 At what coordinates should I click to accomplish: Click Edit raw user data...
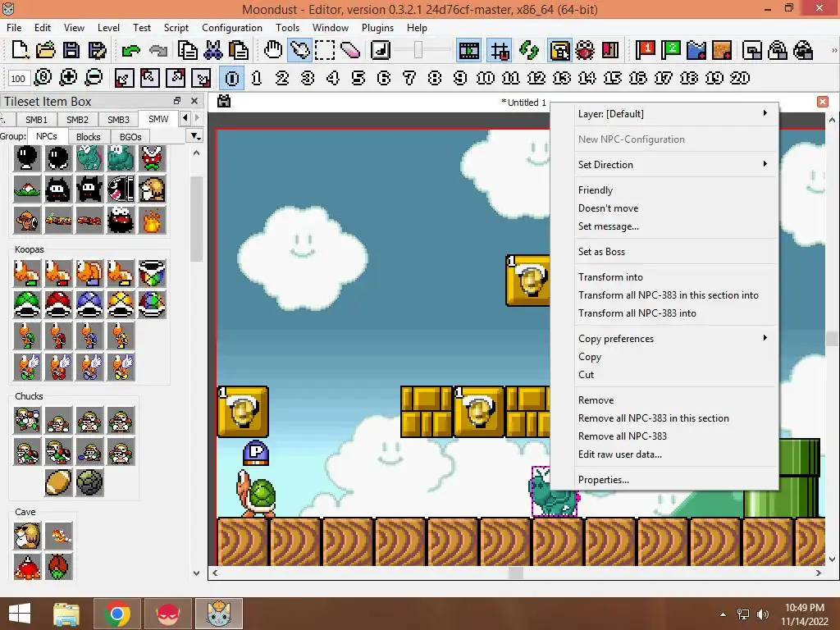[x=673, y=454]
